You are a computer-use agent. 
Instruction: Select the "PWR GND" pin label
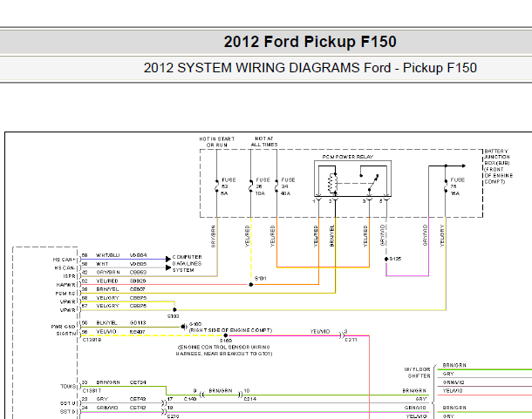coord(63,327)
